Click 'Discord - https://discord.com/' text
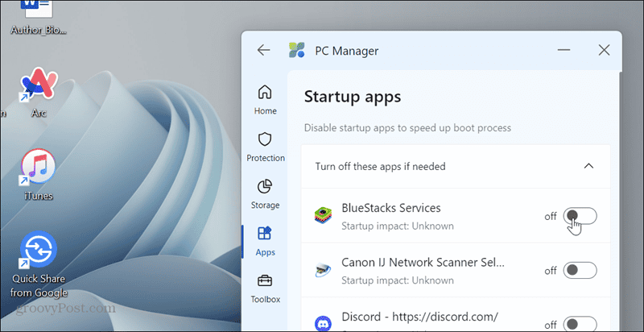The image size is (644, 332). point(419,317)
